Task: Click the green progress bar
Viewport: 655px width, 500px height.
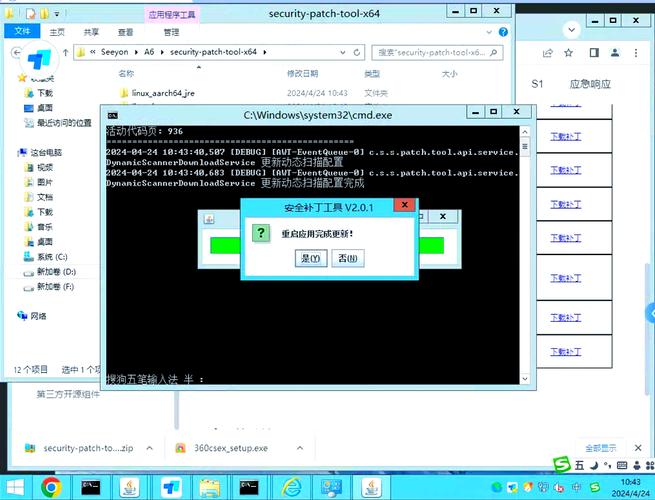Action: [x=431, y=245]
